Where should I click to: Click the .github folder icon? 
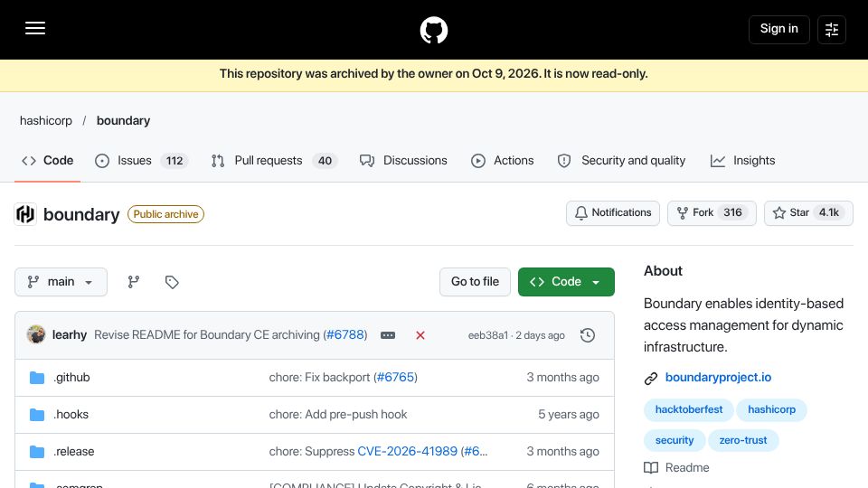(37, 378)
